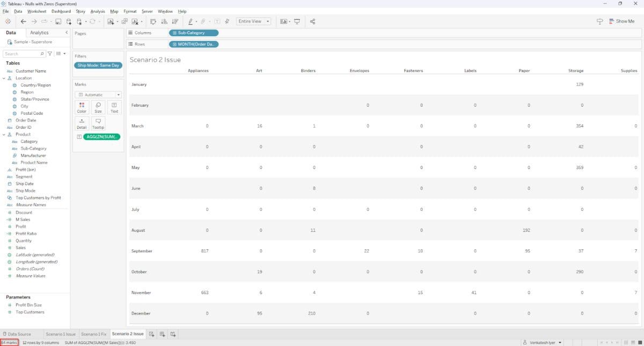Click the Swap Rows and Columns icon
Screen dimensions: 644x346
(x=153, y=21)
